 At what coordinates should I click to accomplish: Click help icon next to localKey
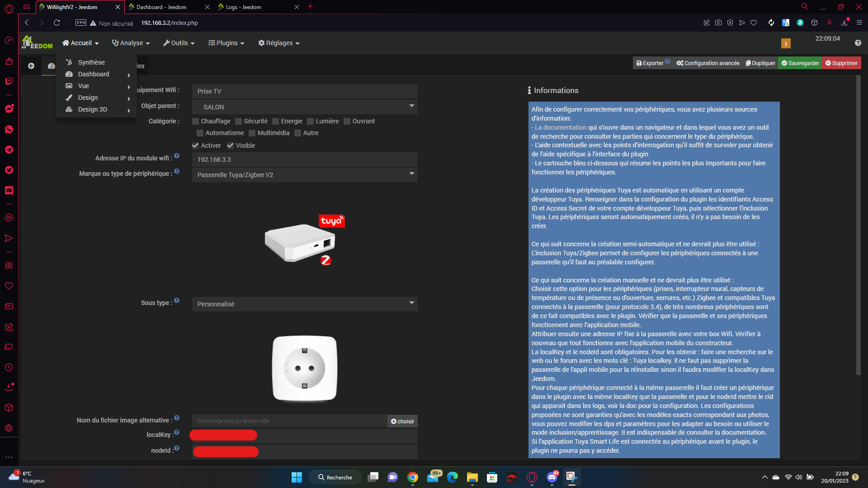pos(177,432)
